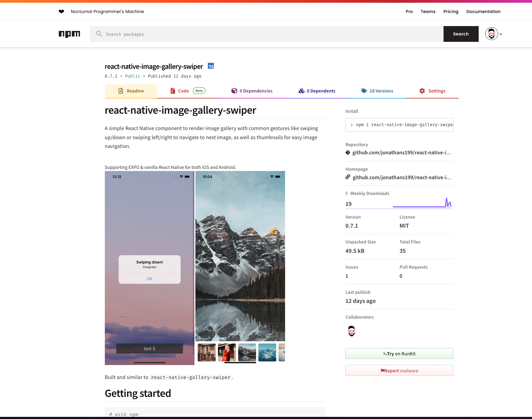This screenshot has width=532, height=419.
Task: Click the react-native-gallery-swiper inline code
Action: click(x=191, y=377)
